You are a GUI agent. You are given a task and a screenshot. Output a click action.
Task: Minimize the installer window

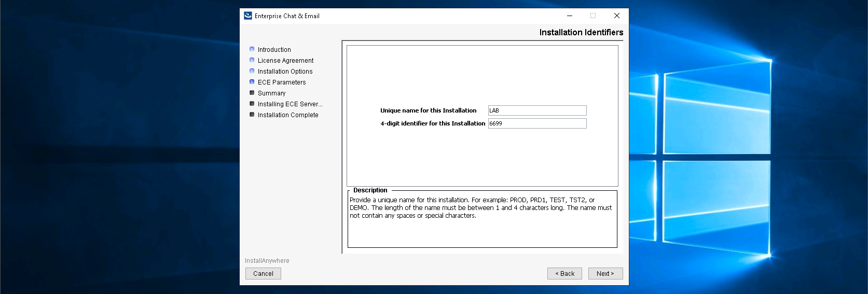coord(569,16)
